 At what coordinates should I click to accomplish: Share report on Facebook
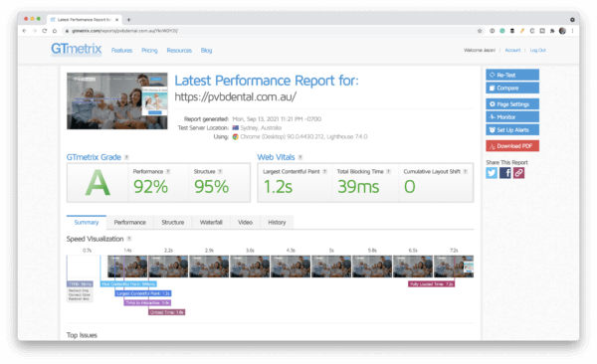tap(504, 173)
